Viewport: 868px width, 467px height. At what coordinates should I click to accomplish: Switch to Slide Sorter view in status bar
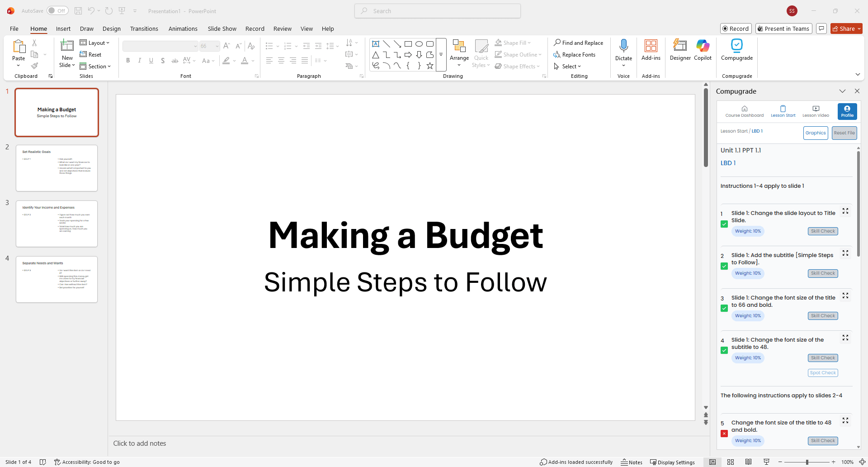tap(731, 462)
